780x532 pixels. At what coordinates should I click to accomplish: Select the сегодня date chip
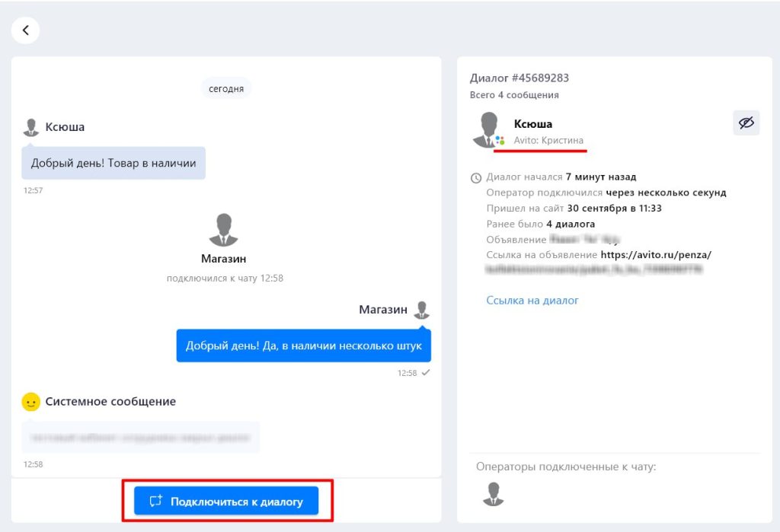tap(227, 88)
